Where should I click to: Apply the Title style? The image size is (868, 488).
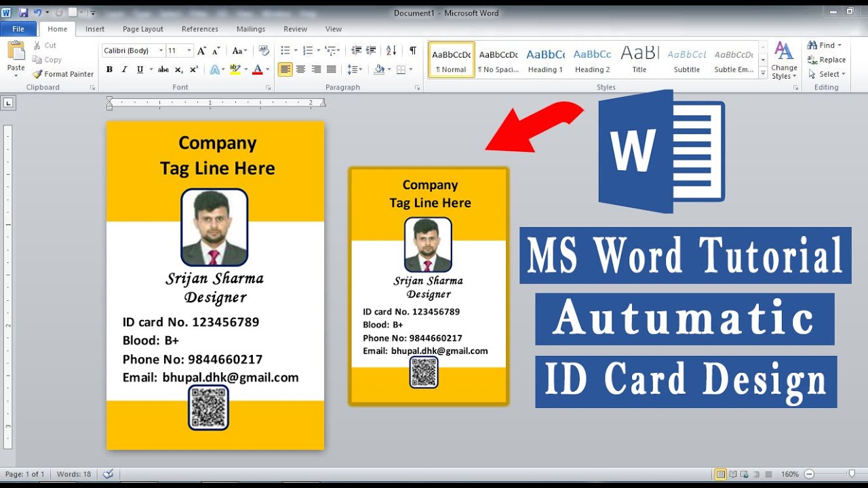click(x=639, y=60)
